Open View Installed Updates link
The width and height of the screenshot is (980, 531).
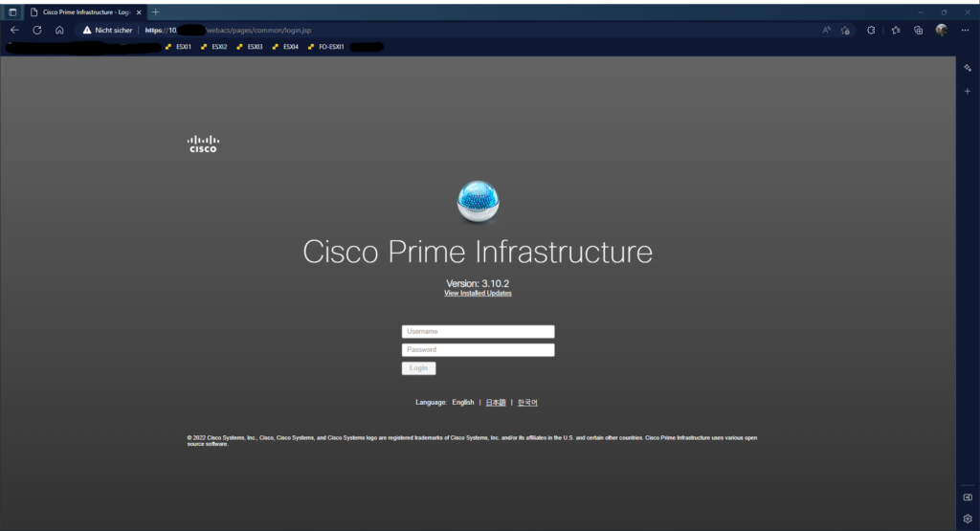pyautogui.click(x=478, y=293)
